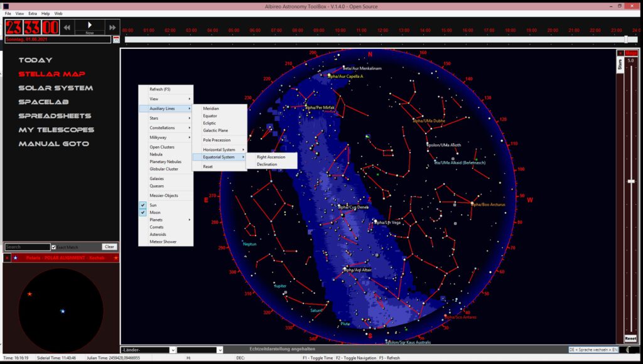Click the magnitude Reset button
Screen dimensions: 643x364
point(630,339)
